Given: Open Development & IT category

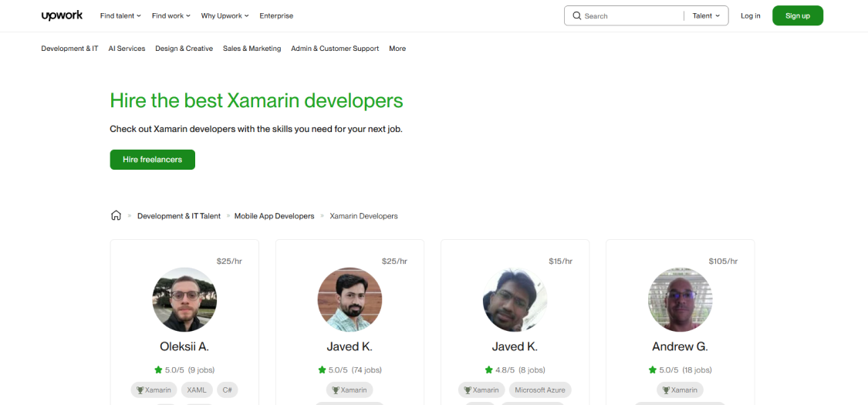Looking at the screenshot, I should 69,49.
